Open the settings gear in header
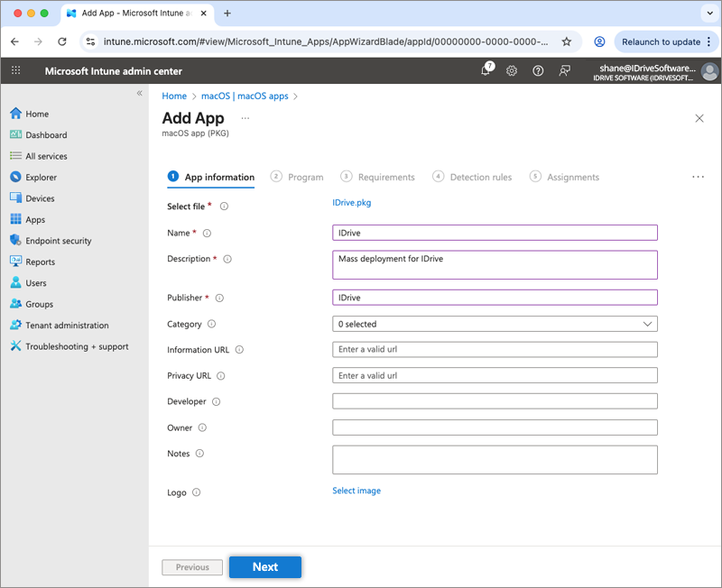The width and height of the screenshot is (722, 588). (x=512, y=70)
